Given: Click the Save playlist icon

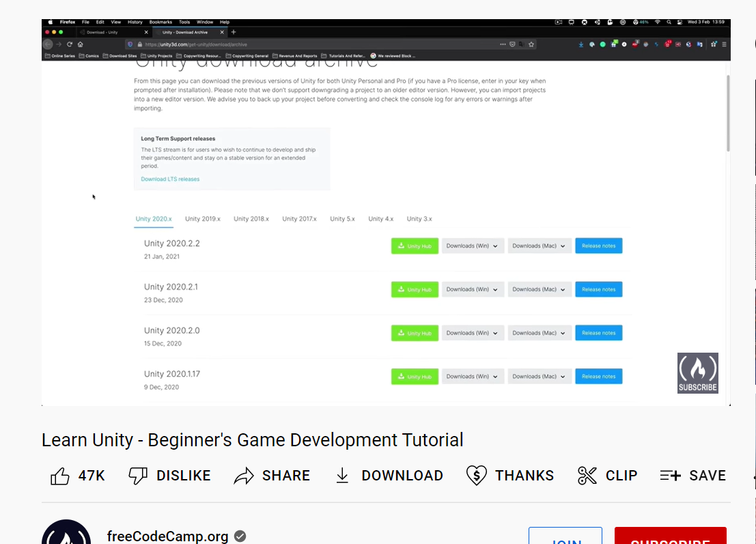Looking at the screenshot, I should (x=670, y=476).
